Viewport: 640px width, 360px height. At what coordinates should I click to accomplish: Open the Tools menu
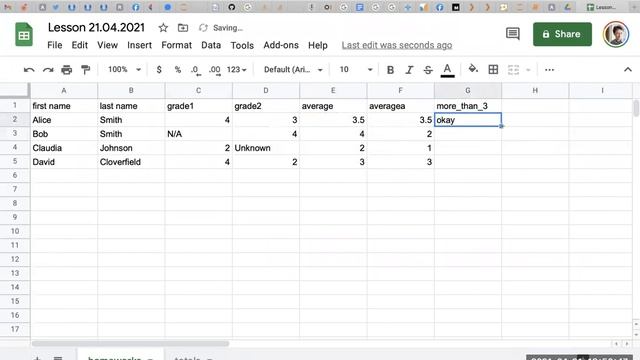[x=242, y=45]
